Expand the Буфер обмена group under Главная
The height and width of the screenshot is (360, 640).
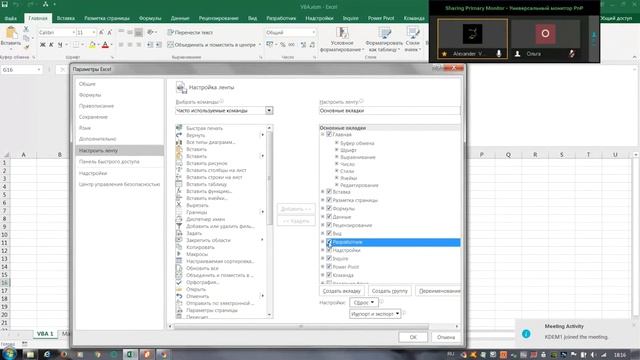pos(336,143)
